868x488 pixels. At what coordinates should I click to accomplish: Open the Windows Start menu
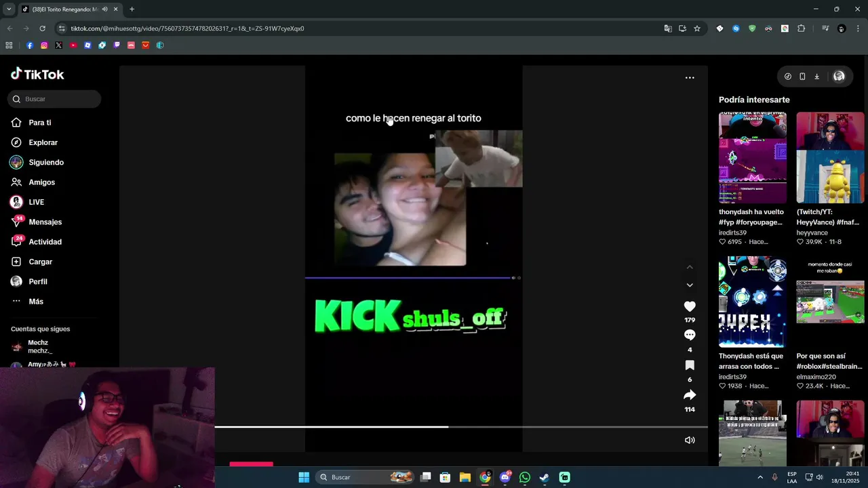point(304,477)
